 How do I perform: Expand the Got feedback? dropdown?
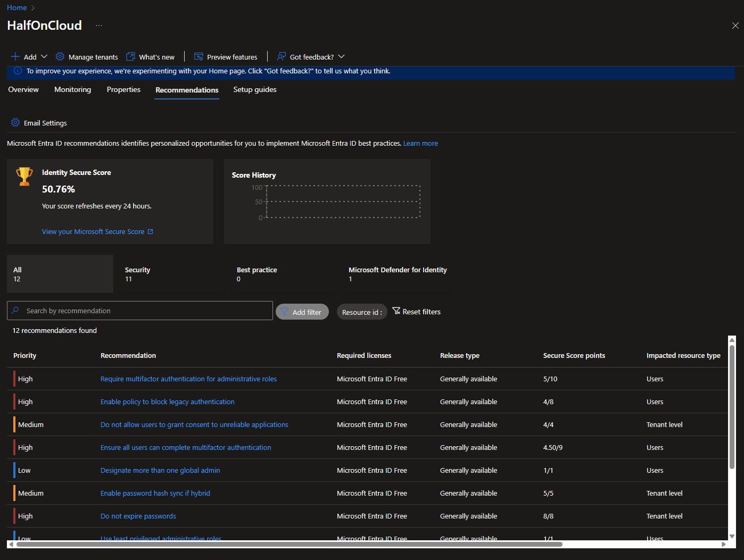coord(342,57)
